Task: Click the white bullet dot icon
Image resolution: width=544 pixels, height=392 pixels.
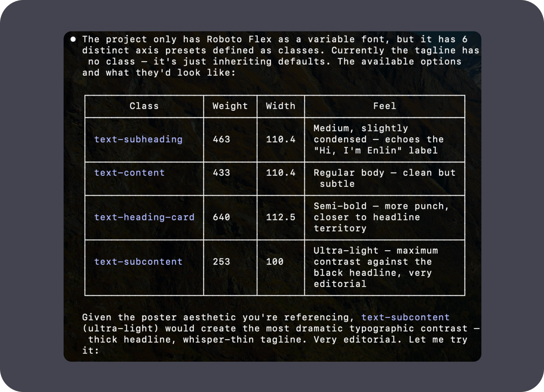Action: coord(73,39)
